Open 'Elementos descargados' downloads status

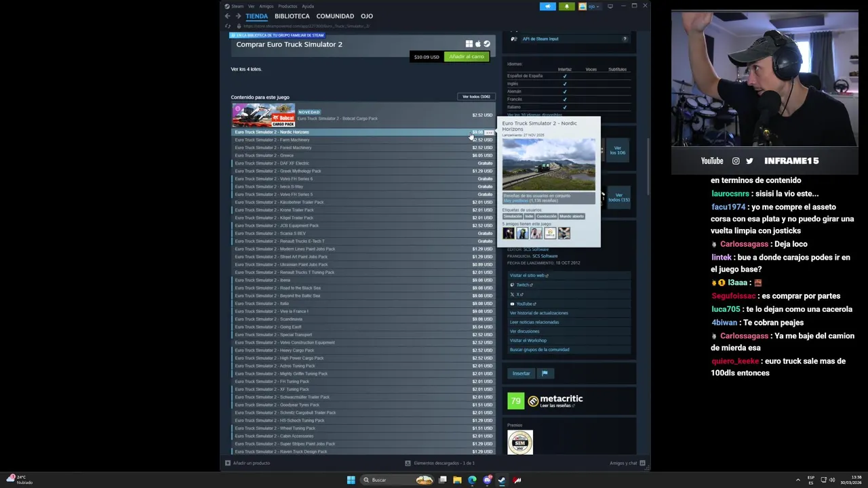[x=440, y=463]
